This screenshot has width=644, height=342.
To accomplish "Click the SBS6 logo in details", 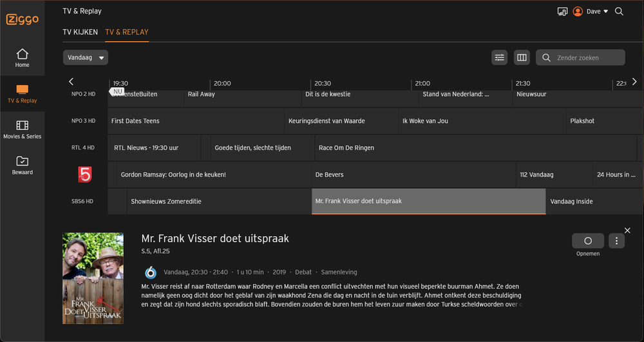I will tap(151, 272).
